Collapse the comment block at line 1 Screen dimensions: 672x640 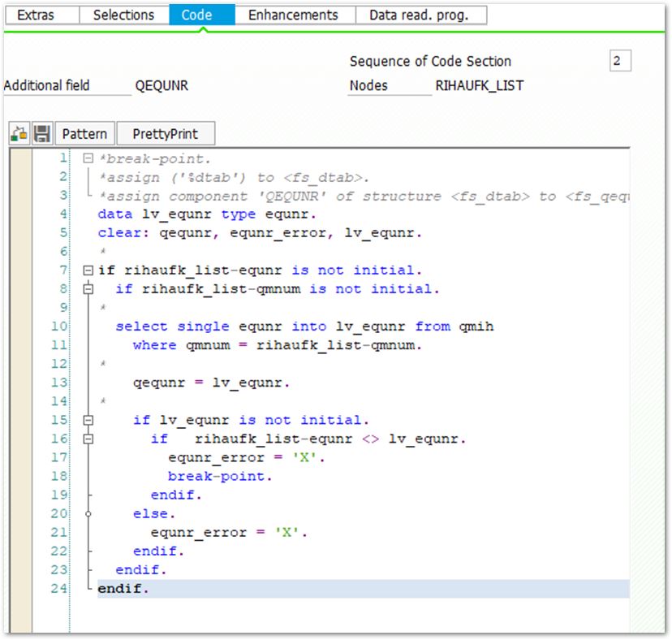tap(88, 159)
